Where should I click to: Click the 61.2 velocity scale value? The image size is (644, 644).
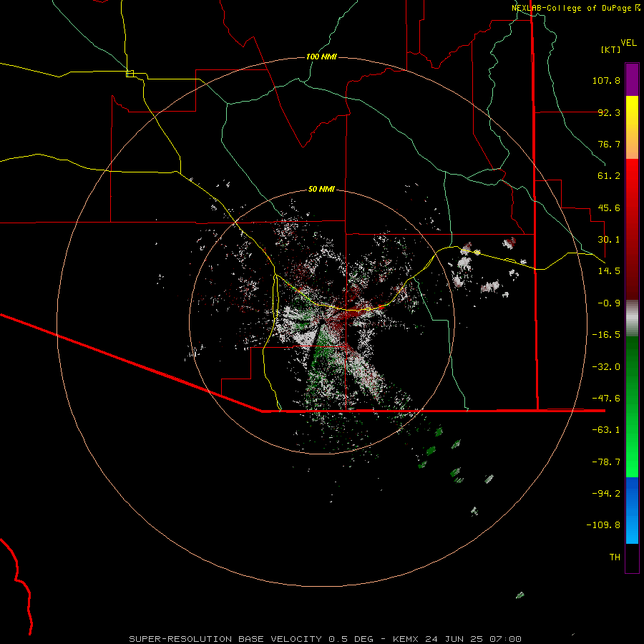coord(609,176)
